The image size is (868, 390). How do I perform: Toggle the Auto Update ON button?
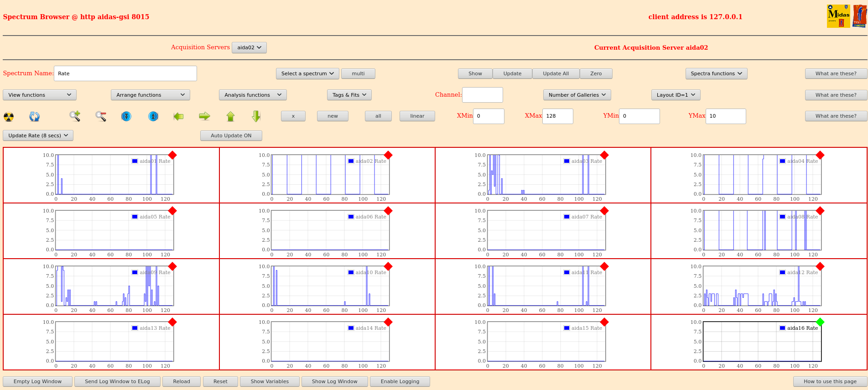[x=231, y=135]
